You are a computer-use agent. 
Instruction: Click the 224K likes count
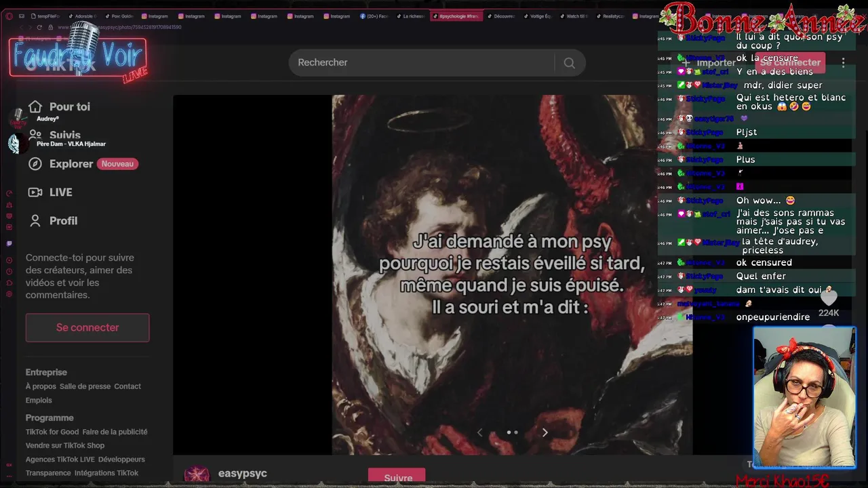tap(829, 313)
